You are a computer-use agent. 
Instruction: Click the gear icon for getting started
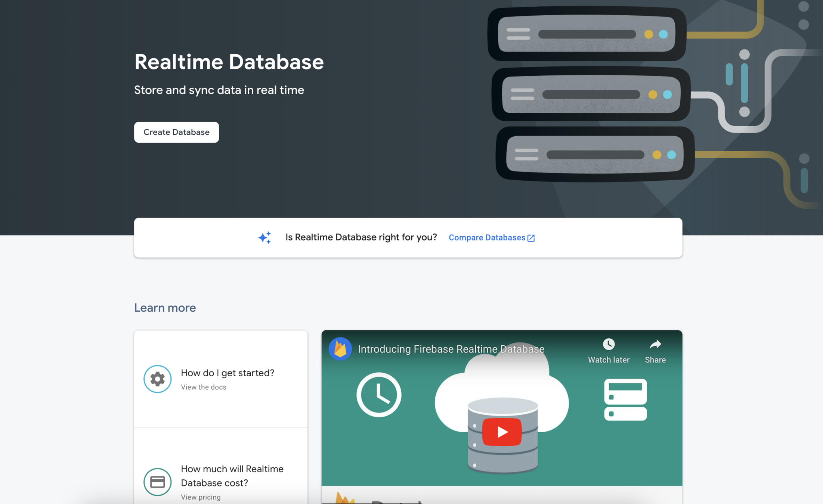point(157,379)
